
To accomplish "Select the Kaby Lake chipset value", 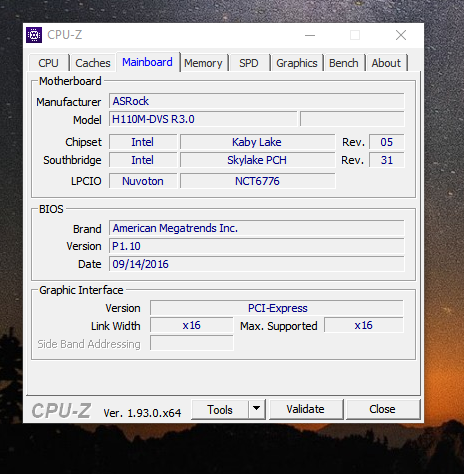I will tap(257, 142).
